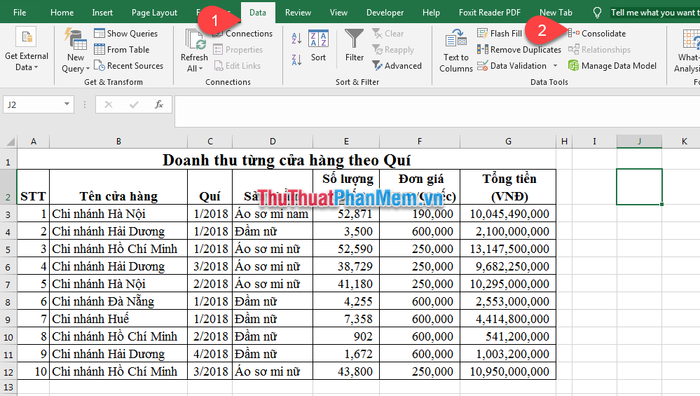This screenshot has width=700, height=396.
Task: Open Relationships tool
Action: click(600, 50)
